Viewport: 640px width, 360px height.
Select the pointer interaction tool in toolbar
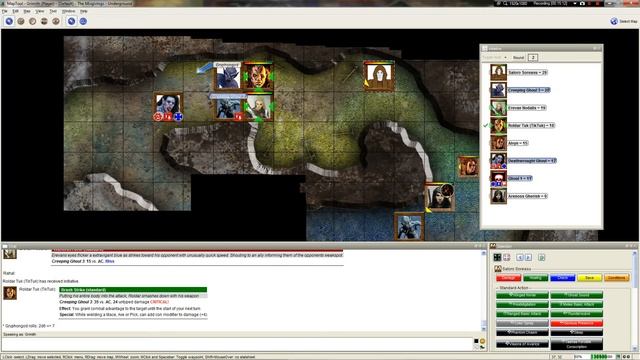pos(9,21)
